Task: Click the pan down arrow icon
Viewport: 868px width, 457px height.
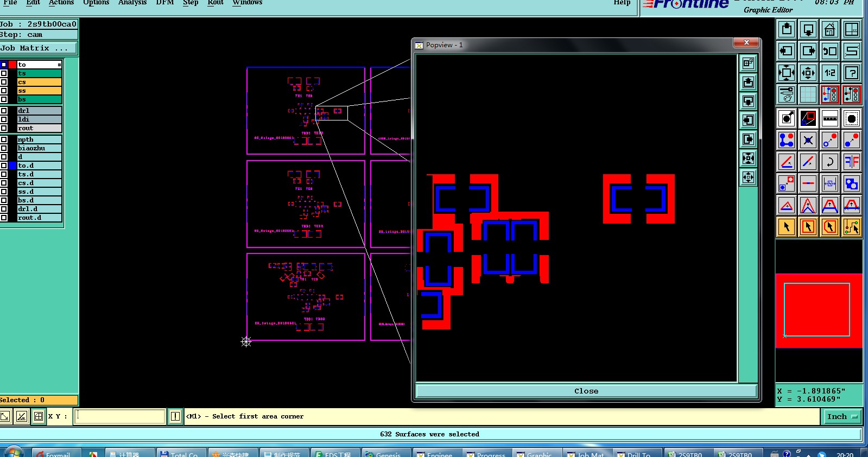Action: pos(808,29)
